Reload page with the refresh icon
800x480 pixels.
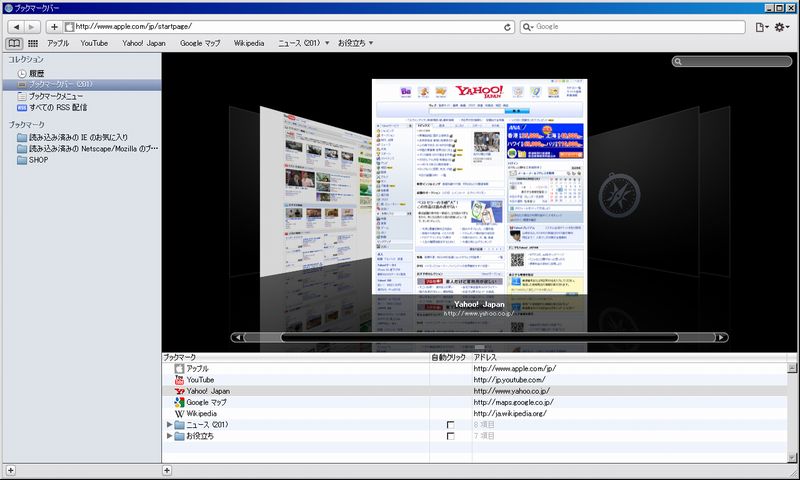[x=507, y=27]
